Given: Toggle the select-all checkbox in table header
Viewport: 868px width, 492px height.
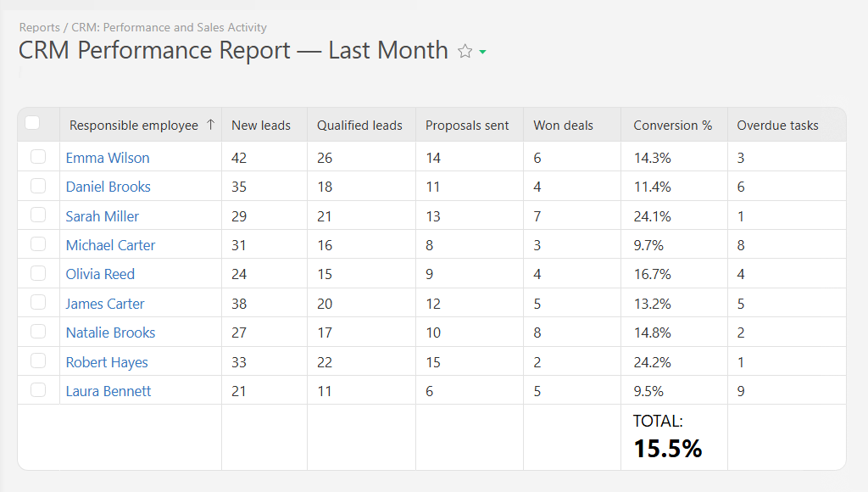Looking at the screenshot, I should point(32,123).
